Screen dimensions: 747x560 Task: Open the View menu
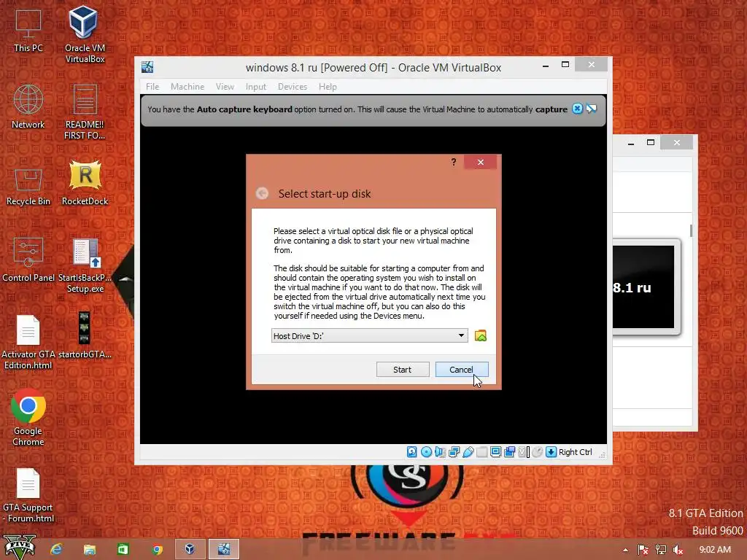(225, 87)
